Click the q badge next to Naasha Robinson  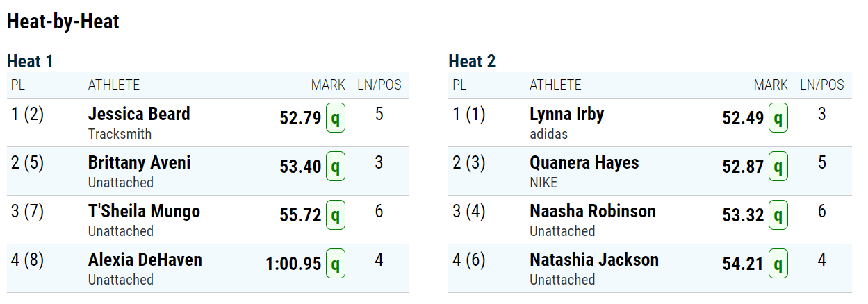coord(778,215)
